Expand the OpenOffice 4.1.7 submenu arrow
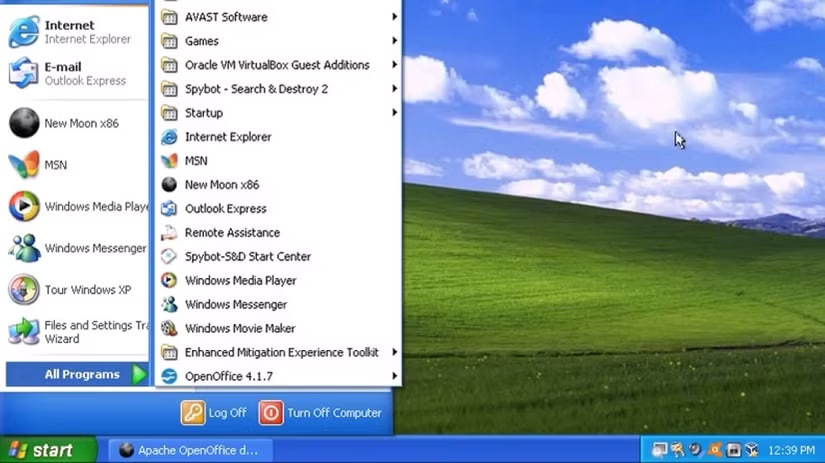Image resolution: width=825 pixels, height=463 pixels. 394,376
